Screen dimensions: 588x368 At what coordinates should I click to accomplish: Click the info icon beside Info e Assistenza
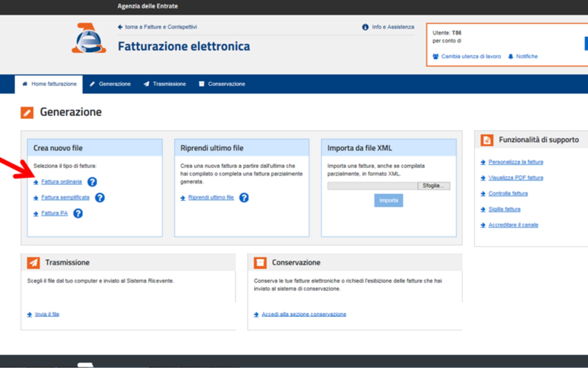tap(365, 27)
